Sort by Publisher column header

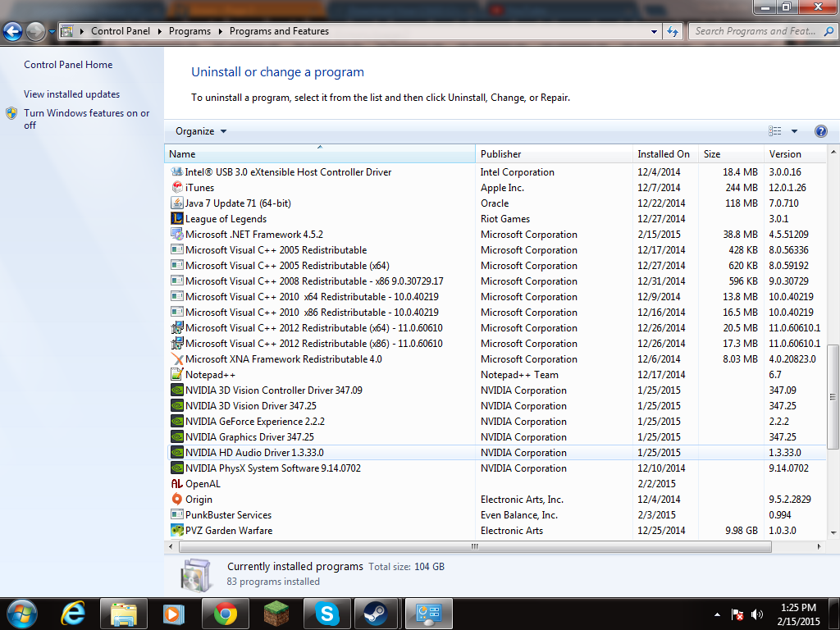554,153
